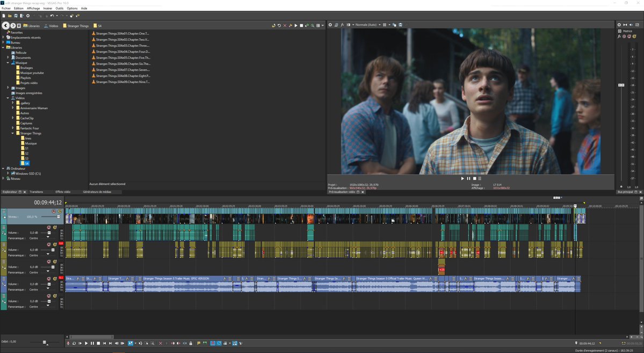The width and height of the screenshot is (644, 353).
Task: Go to start in the transport bar
Action: [104, 343]
